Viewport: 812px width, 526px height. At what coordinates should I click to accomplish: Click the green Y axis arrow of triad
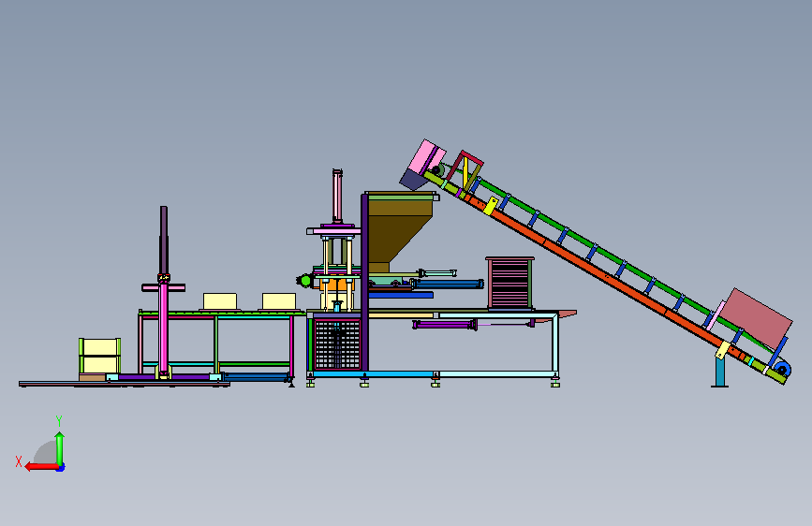coord(60,448)
